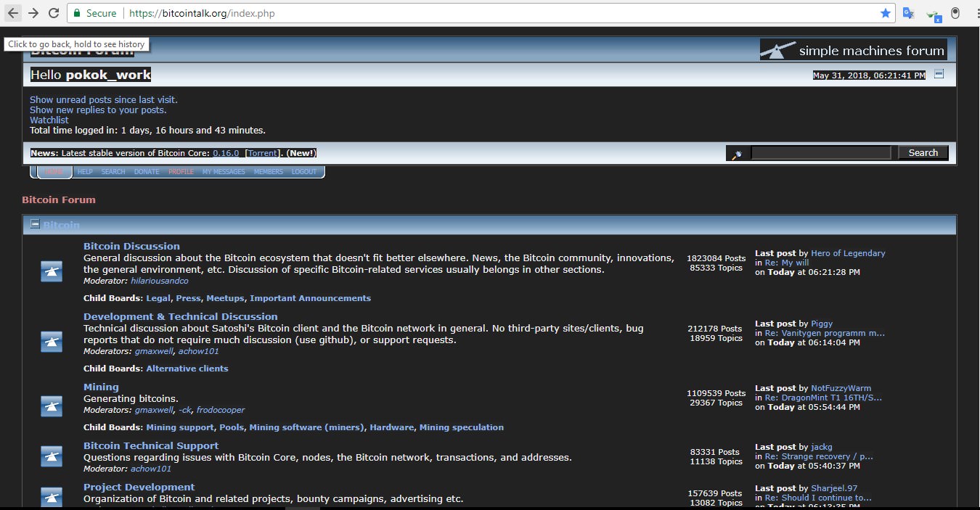Open the MEMBERS menu item

269,172
